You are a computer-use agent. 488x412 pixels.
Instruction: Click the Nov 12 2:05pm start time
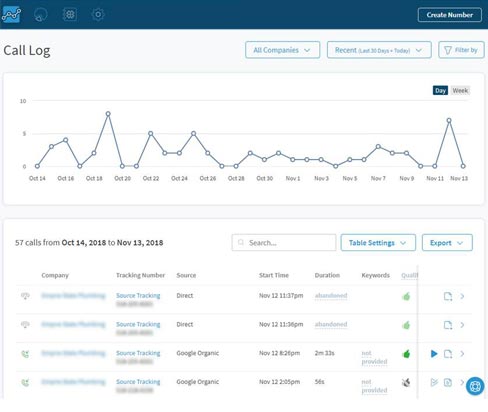279,382
